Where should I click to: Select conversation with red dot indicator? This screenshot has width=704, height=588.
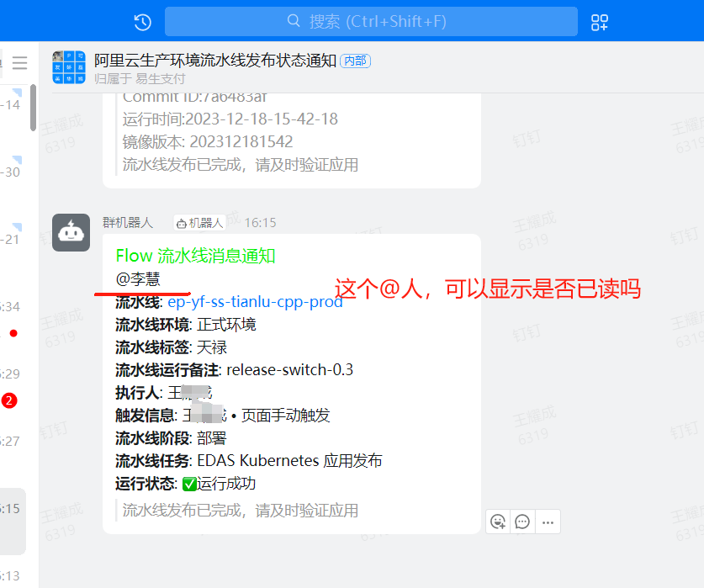pos(11,320)
